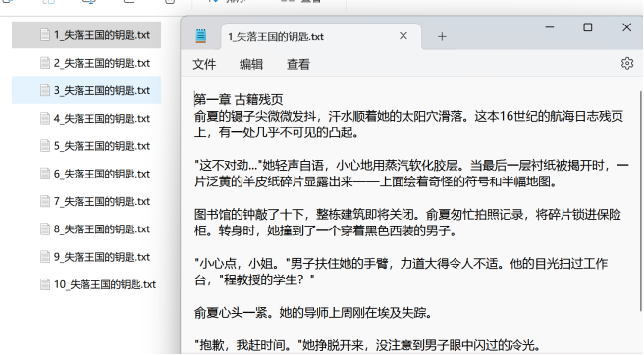Open the 查看 menu
The height and width of the screenshot is (355, 644).
click(298, 64)
